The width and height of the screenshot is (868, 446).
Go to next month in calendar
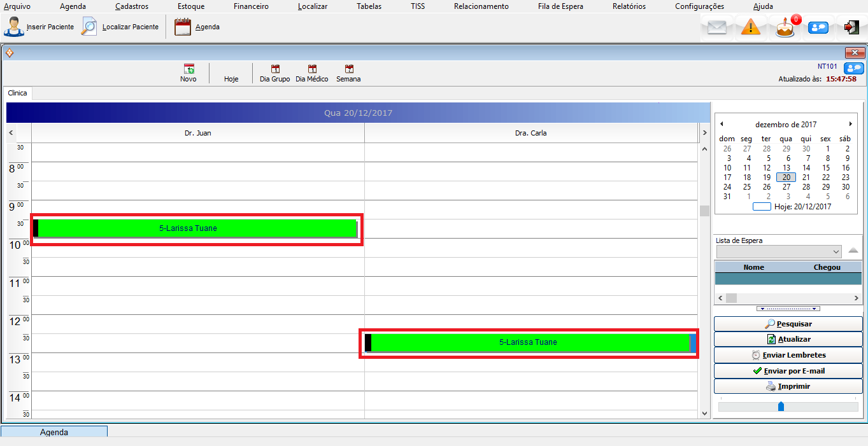click(850, 124)
